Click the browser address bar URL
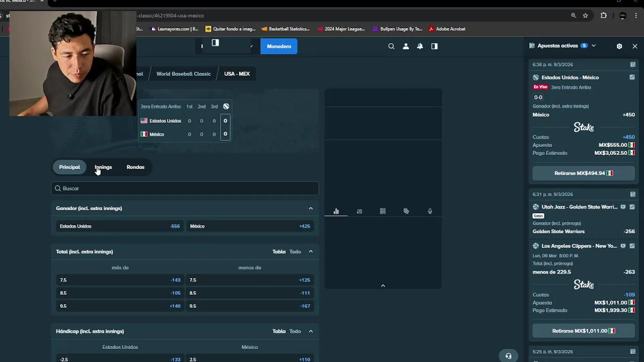Image resolution: width=644 pixels, height=362 pixels. [x=170, y=16]
